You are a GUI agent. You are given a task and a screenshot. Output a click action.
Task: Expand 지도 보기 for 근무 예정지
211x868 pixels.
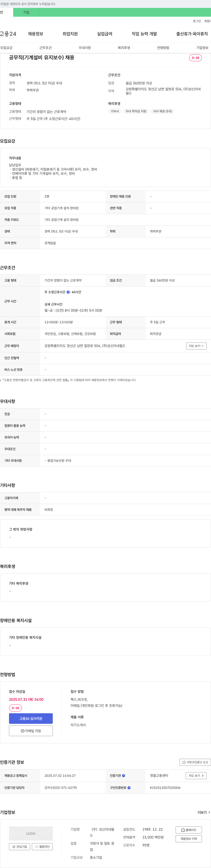[x=196, y=346]
